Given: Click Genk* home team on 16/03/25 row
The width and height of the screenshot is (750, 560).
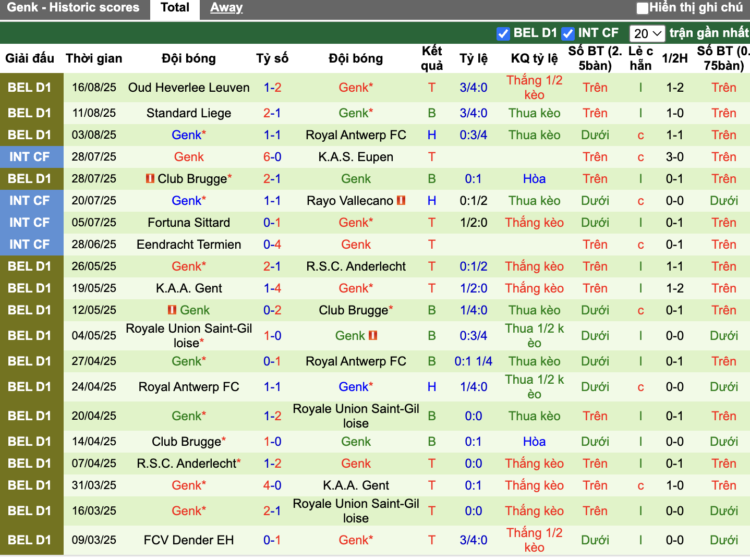Looking at the screenshot, I should [x=189, y=511].
